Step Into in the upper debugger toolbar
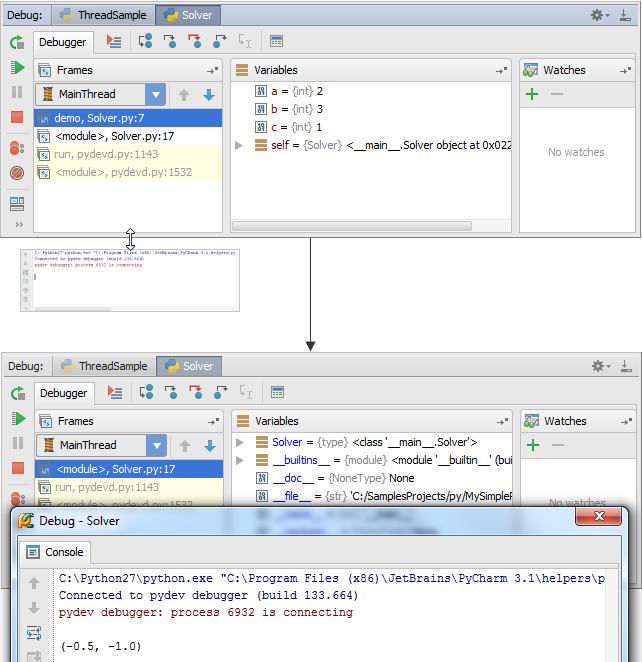This screenshot has height=662, width=642. [170, 41]
